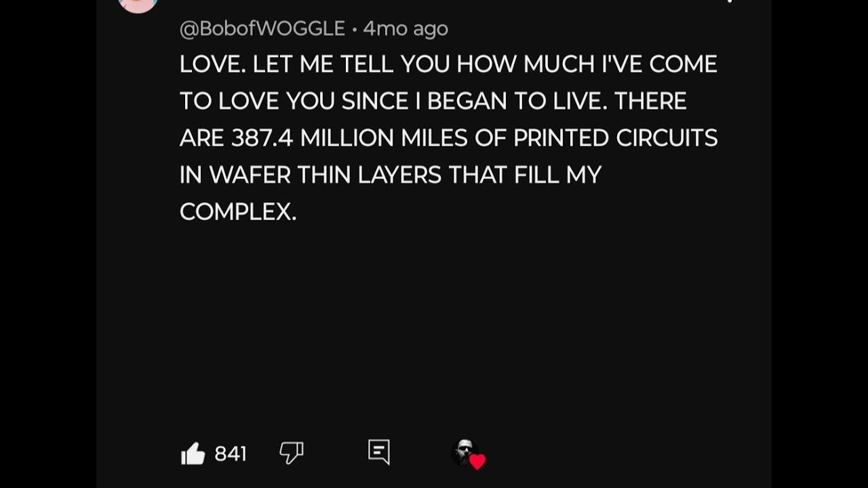
Task: Dislike the comment with the thumbs-down icon
Action: (x=291, y=452)
